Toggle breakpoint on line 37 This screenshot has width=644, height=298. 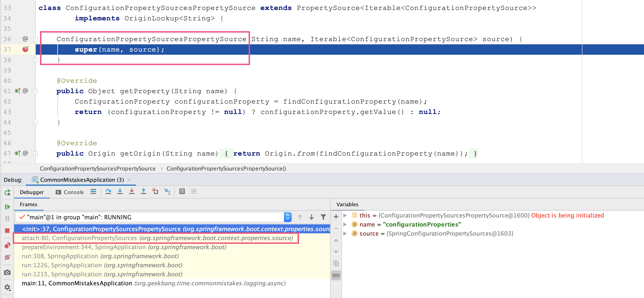point(26,50)
